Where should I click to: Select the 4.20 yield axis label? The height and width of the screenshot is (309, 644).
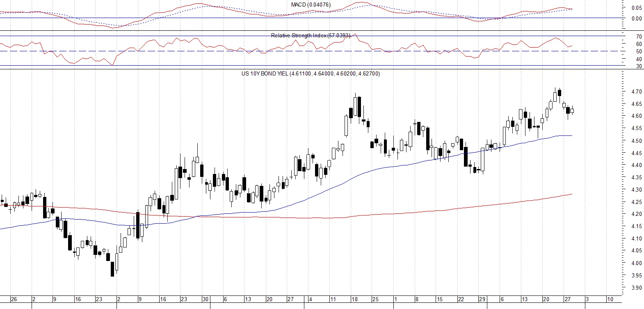(637, 214)
